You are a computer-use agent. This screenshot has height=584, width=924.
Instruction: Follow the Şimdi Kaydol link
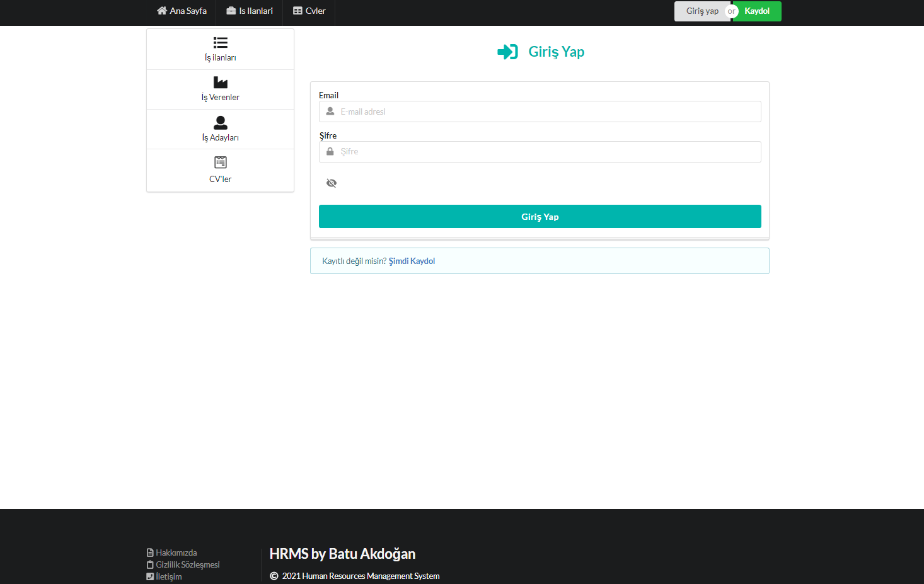(412, 261)
